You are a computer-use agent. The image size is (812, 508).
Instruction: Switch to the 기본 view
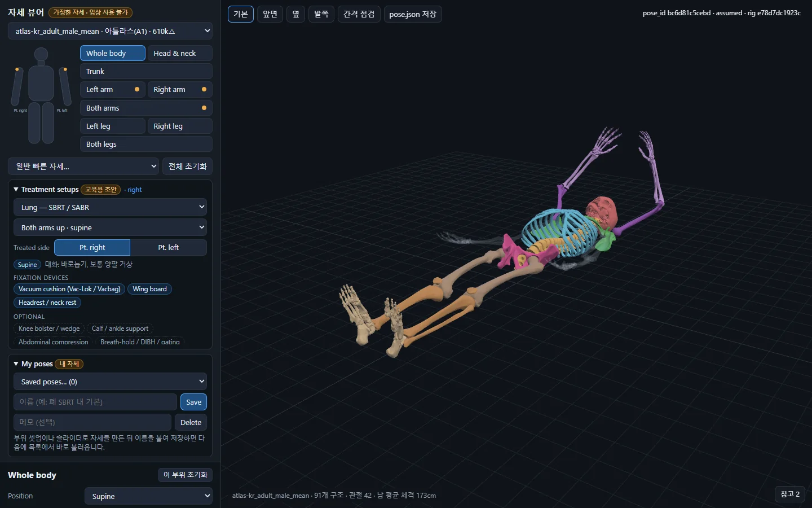(241, 14)
